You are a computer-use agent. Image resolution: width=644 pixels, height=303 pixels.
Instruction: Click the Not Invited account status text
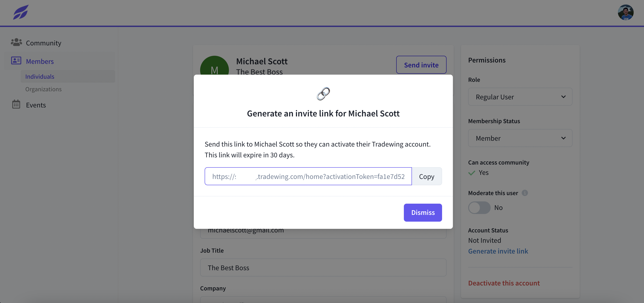click(485, 240)
